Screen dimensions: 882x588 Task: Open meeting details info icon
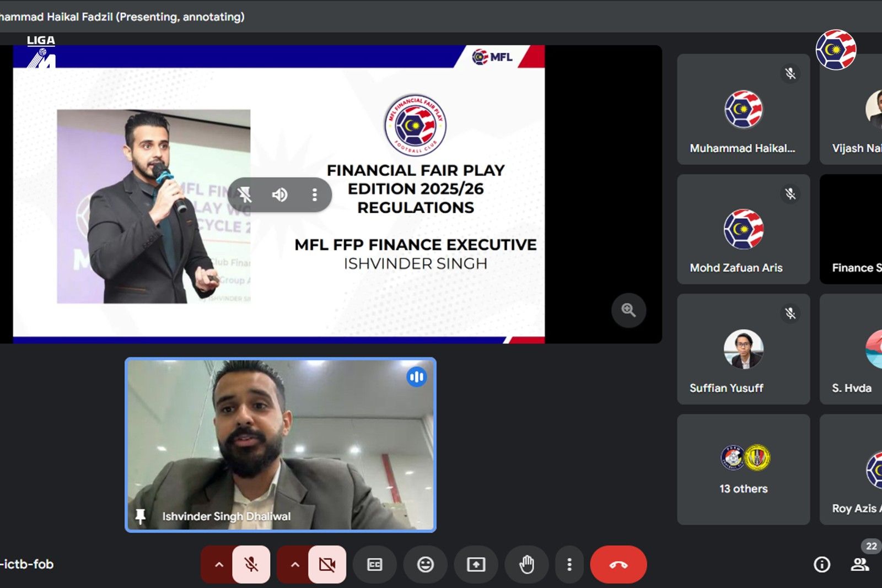point(822,564)
